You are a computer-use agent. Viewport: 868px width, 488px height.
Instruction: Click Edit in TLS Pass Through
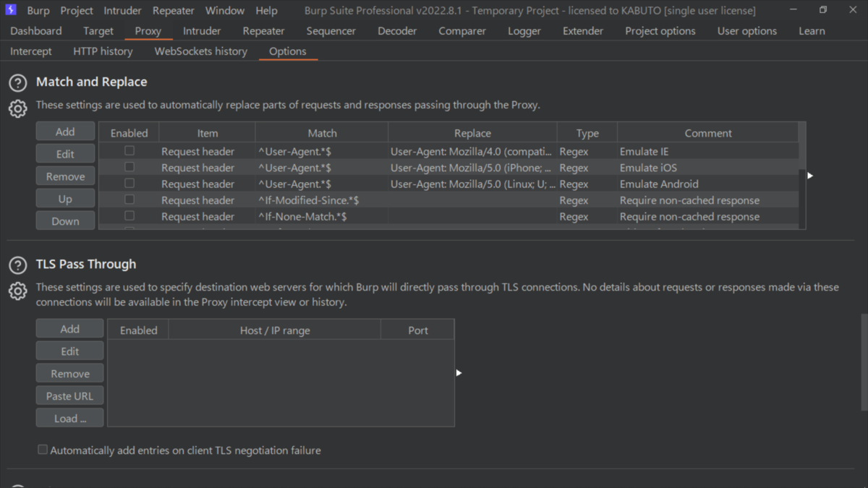[x=70, y=351]
